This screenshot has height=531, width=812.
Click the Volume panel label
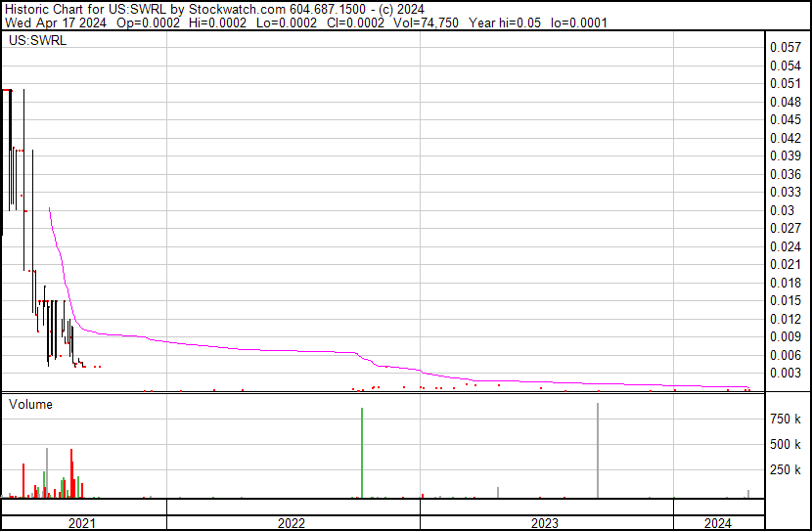[30, 404]
